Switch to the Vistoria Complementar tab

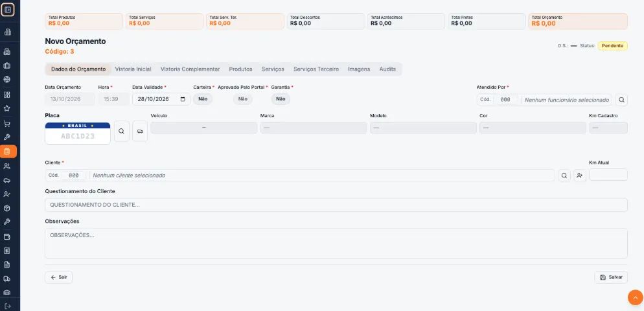pos(190,69)
